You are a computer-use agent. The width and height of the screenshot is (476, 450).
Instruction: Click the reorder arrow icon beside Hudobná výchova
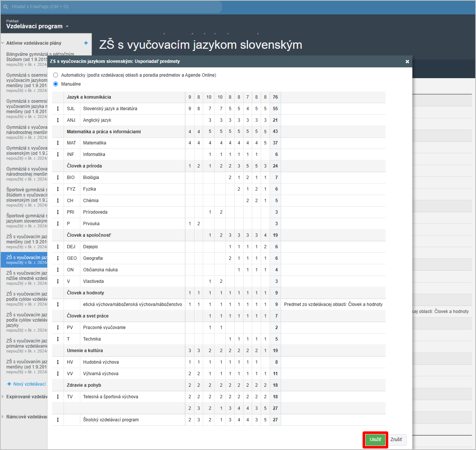point(58,362)
